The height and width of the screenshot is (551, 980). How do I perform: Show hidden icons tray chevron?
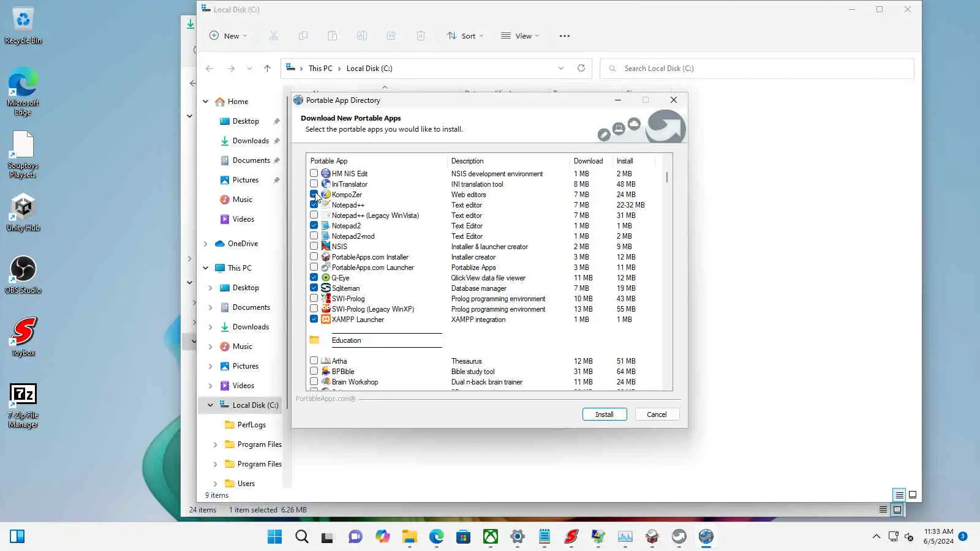click(876, 537)
